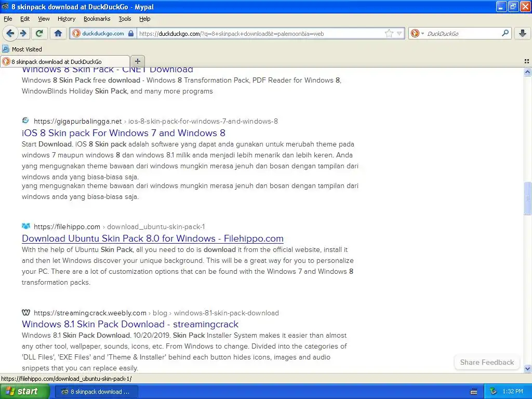The height and width of the screenshot is (399, 532).
Task: Open the File menu
Action: pos(8,19)
